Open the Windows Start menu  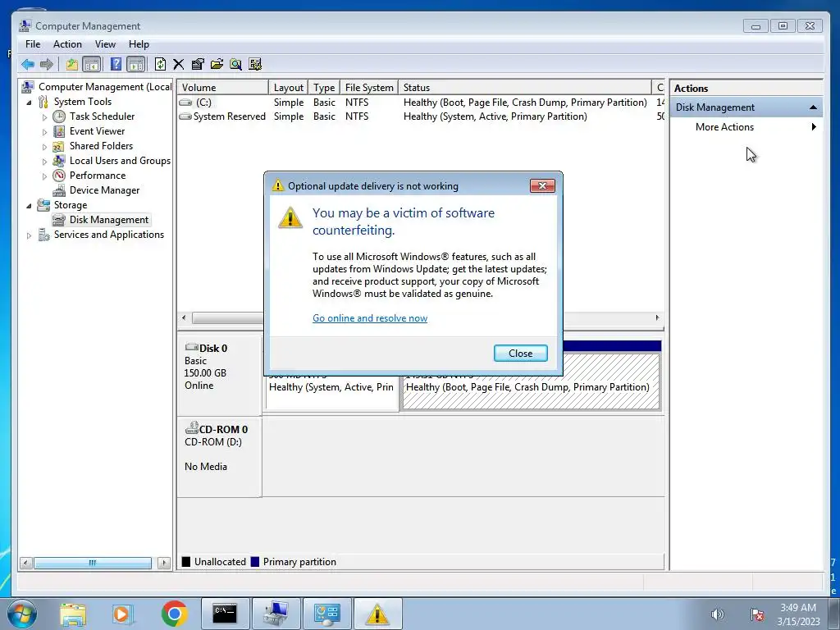(x=22, y=614)
